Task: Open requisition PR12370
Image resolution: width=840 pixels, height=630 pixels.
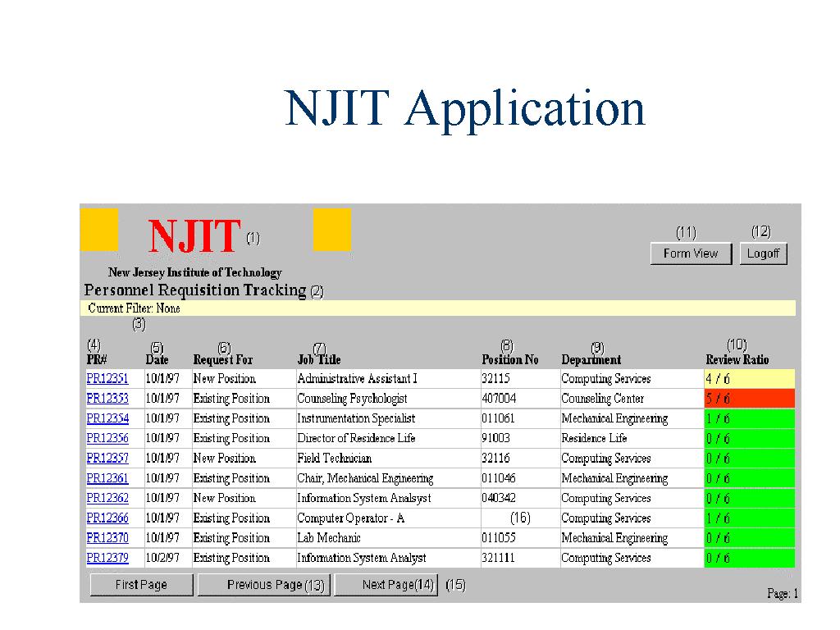Action: tap(107, 538)
